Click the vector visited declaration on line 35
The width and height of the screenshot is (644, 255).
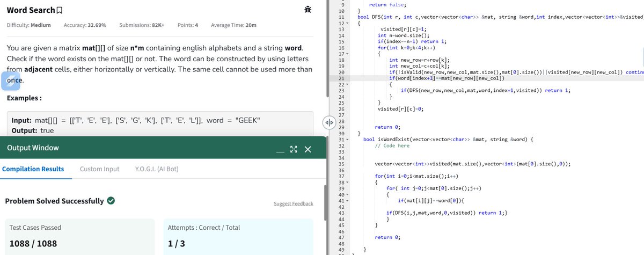tap(472, 164)
